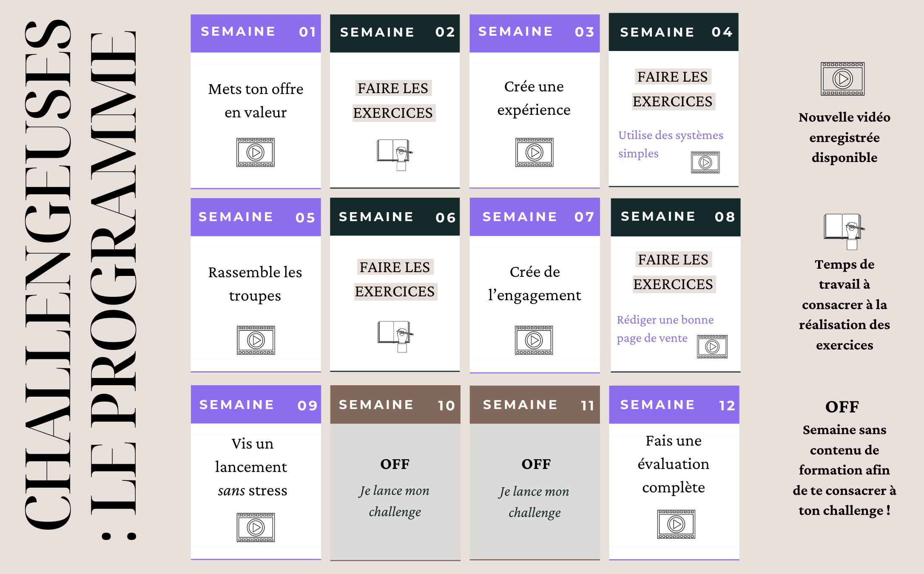924x574 pixels.
Task: Click the small video icon in Semaine 04
Action: point(705,162)
